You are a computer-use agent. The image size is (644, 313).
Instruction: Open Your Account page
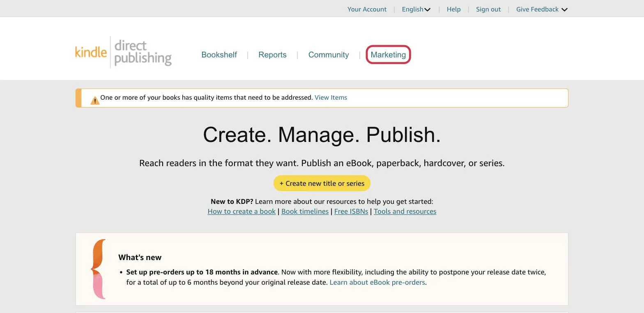tap(367, 9)
